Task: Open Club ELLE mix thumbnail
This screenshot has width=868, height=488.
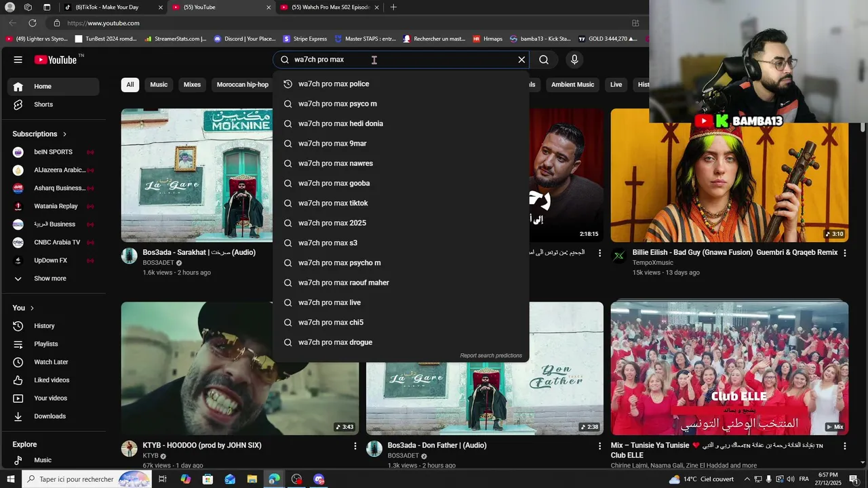Action: point(730,369)
